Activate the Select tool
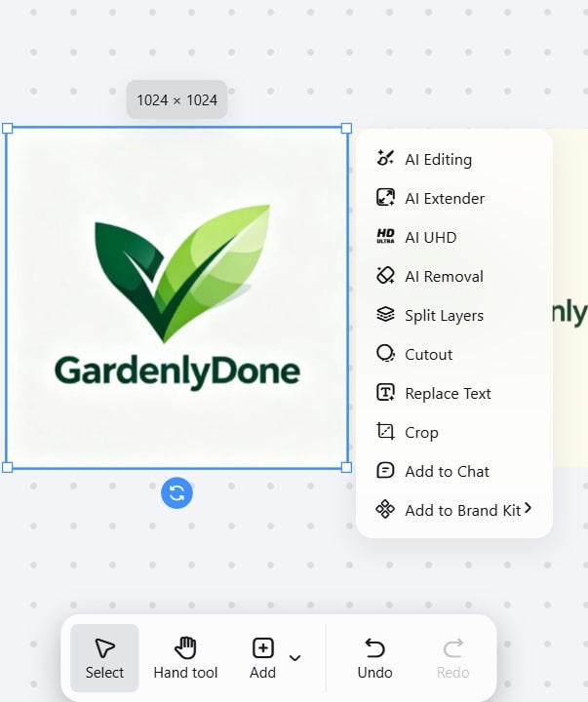This screenshot has height=702, width=588. 104,658
